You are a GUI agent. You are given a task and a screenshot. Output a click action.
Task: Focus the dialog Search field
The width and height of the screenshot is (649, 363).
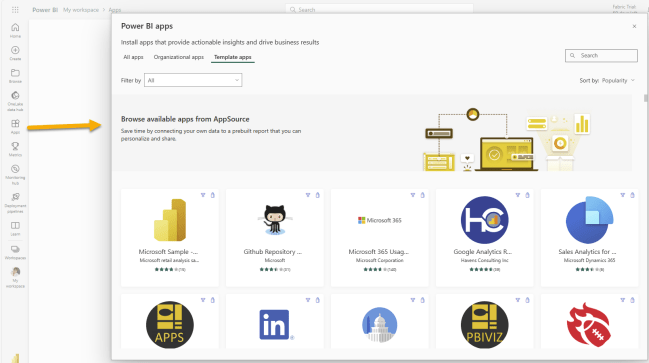(x=601, y=55)
